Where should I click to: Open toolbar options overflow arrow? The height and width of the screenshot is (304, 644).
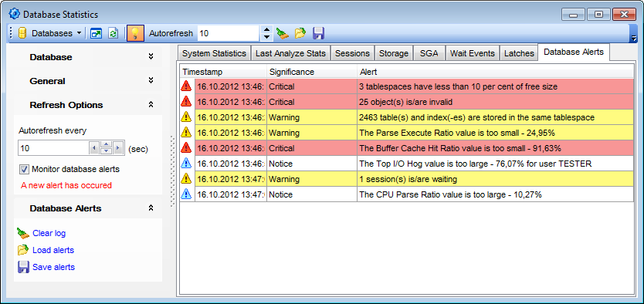pyautogui.click(x=633, y=38)
